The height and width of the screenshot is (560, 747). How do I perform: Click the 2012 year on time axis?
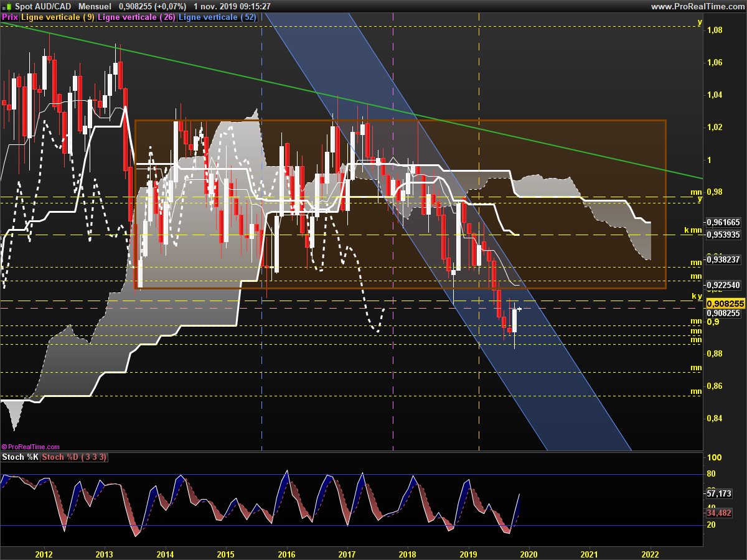[x=44, y=554]
